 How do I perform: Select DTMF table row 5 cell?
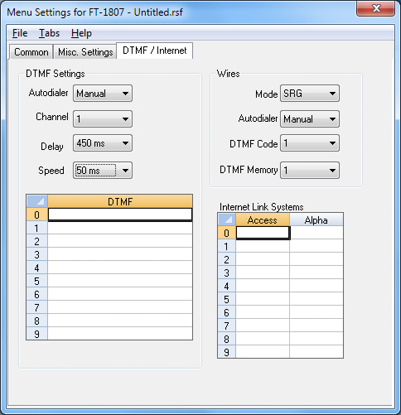[x=120, y=281]
